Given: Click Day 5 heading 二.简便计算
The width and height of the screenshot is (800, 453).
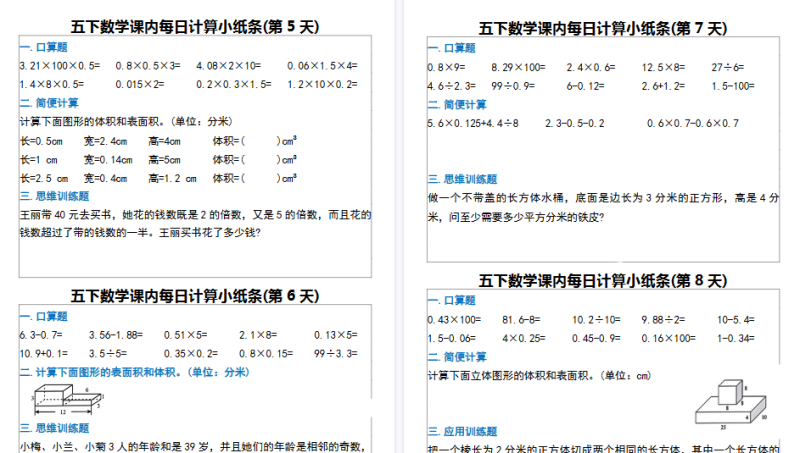Looking at the screenshot, I should click(49, 103).
